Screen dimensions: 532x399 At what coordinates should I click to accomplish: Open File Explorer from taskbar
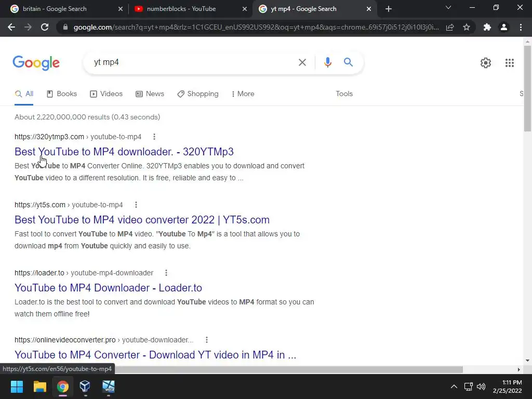click(39, 387)
